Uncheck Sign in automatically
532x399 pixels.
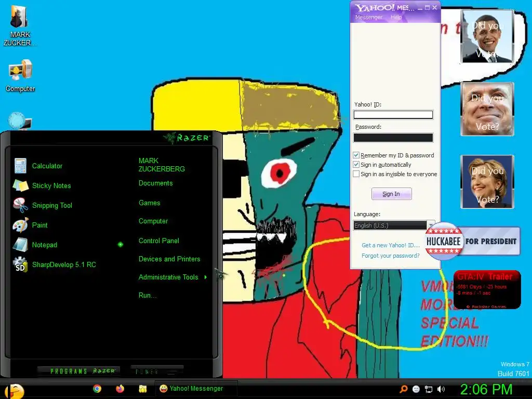356,165
